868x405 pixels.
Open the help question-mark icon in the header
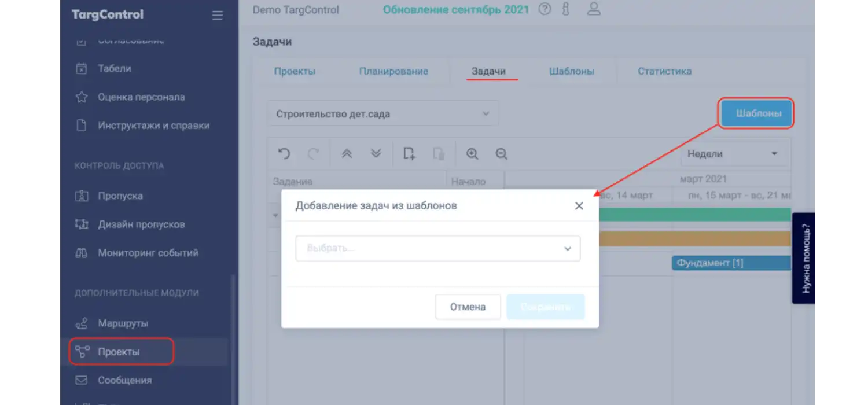click(x=545, y=9)
